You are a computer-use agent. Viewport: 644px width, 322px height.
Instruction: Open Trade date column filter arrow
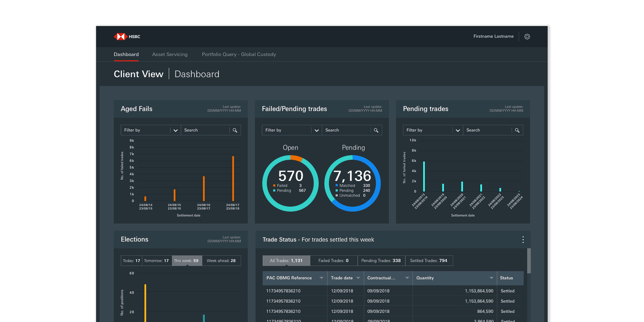(358, 278)
